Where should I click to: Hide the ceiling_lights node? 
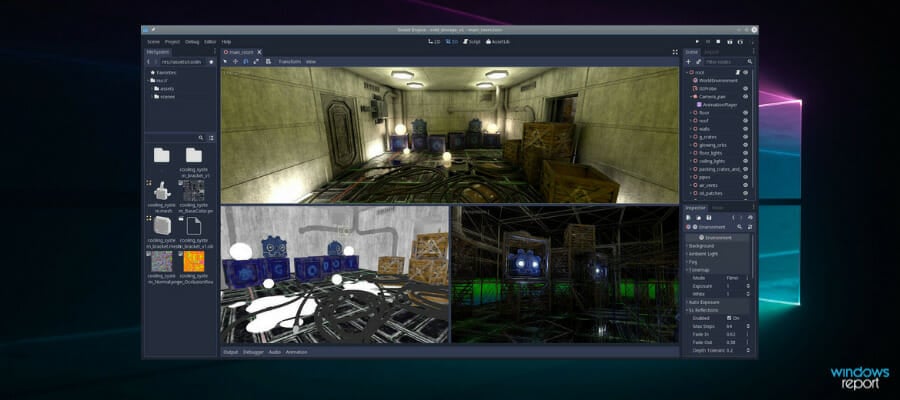coord(746,161)
